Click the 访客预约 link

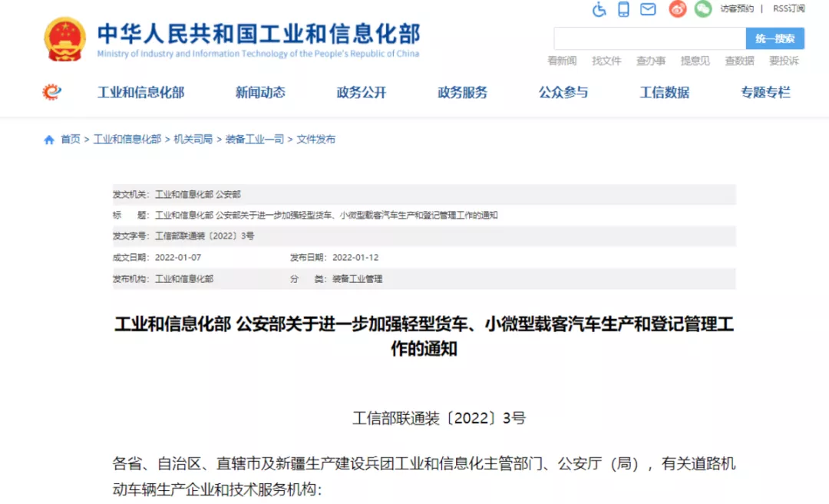736,8
